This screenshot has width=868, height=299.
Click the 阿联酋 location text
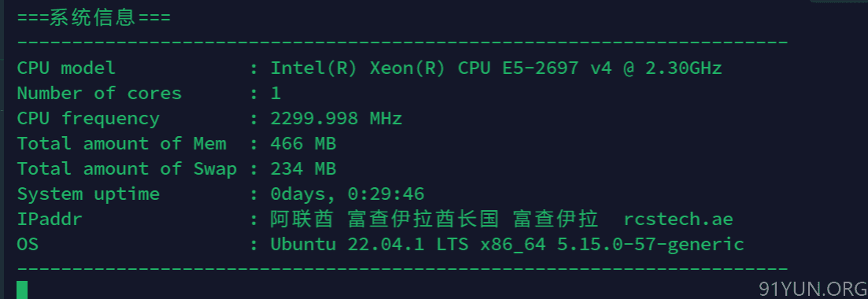point(302,220)
